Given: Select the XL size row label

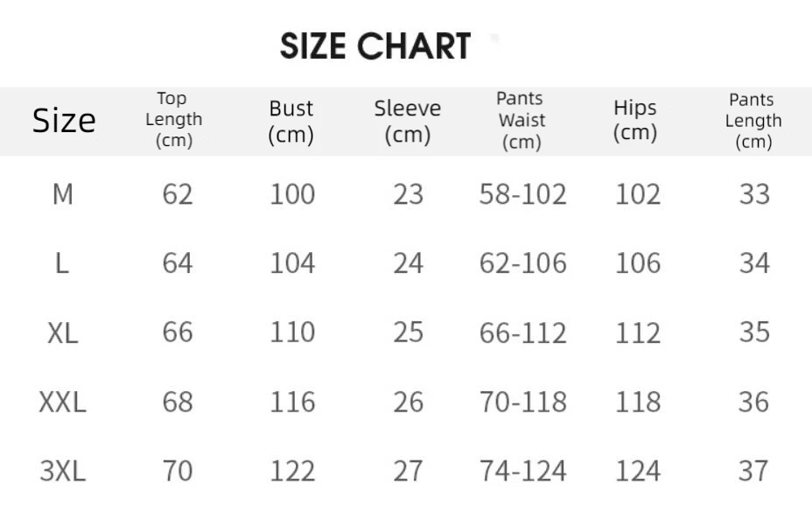Looking at the screenshot, I should (63, 333).
